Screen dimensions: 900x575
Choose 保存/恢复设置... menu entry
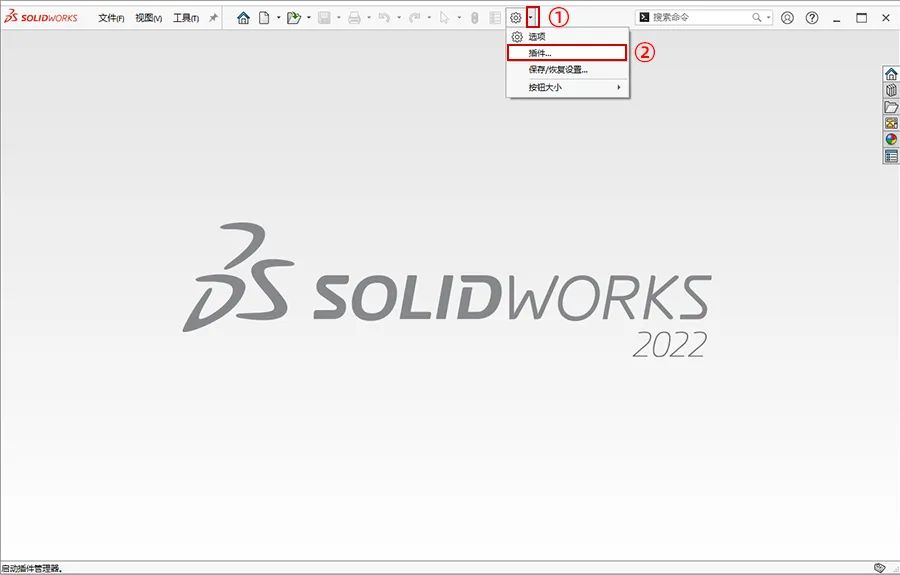(567, 69)
